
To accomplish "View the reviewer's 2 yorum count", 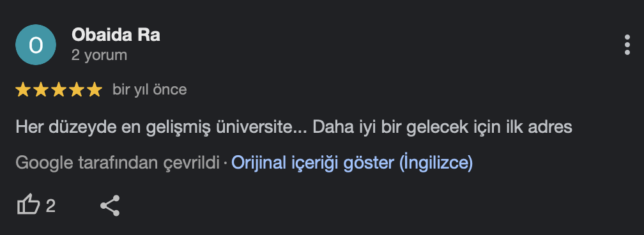I will click(100, 55).
